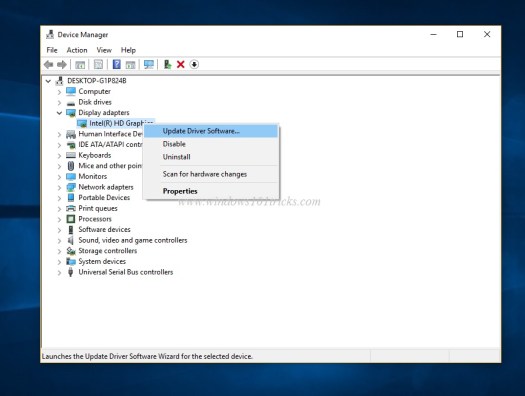Viewport: 525px width, 396px height.
Task: Maximize the Device Manager window
Action: 460,34
